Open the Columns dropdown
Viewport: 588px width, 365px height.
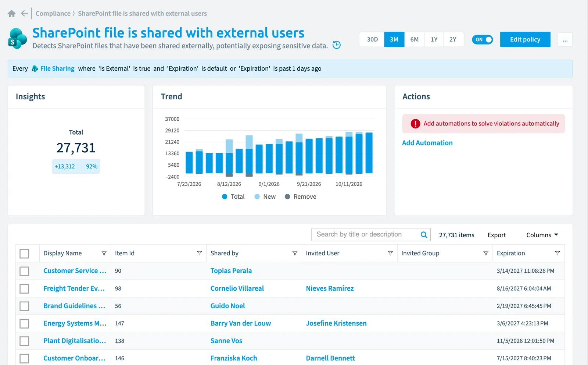pyautogui.click(x=542, y=235)
